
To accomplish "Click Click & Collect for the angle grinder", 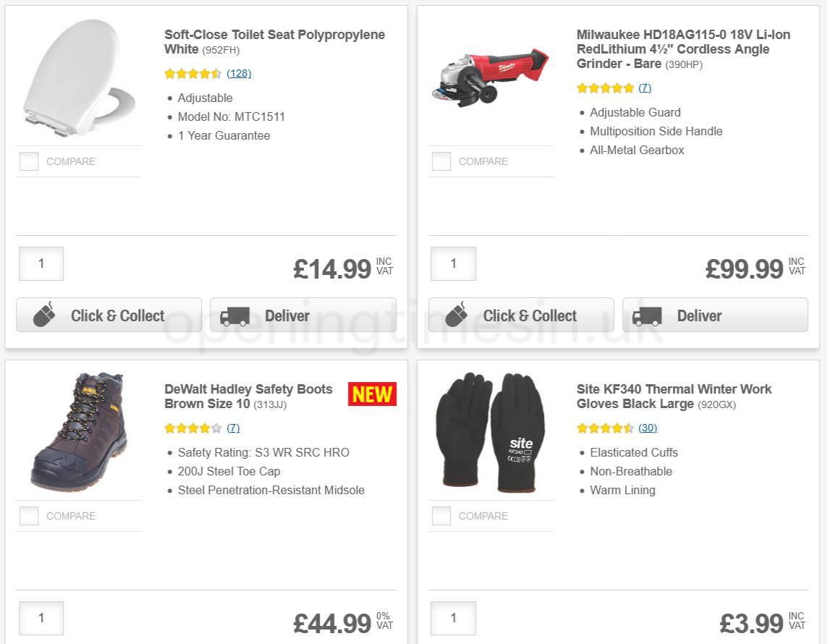I will 520,315.
